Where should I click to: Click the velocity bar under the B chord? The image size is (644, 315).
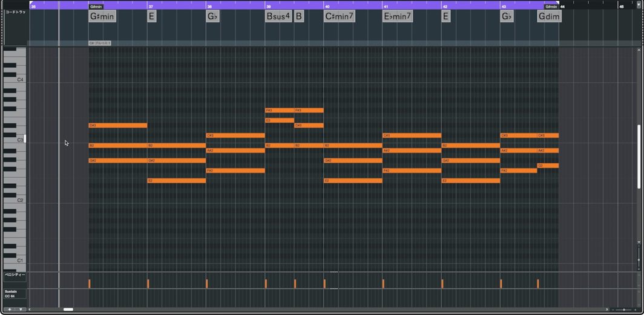point(295,284)
